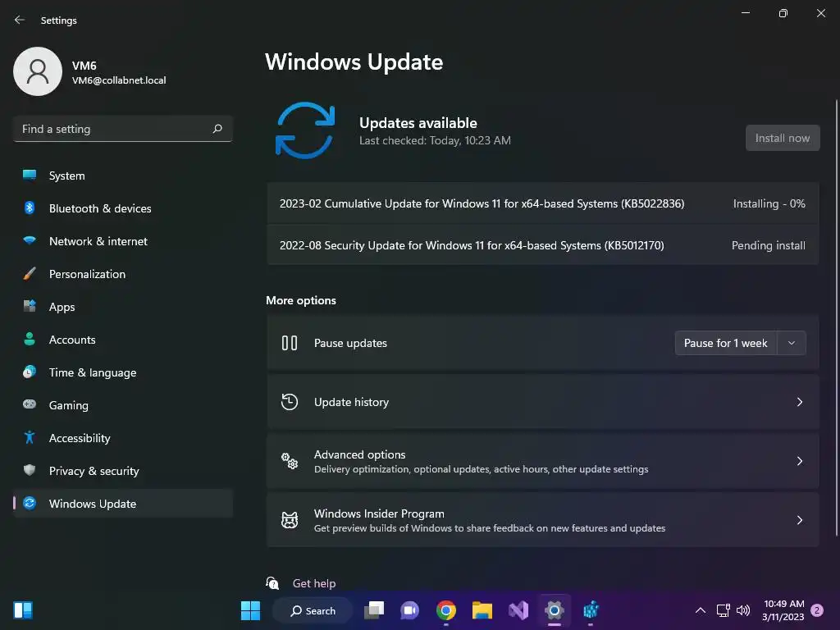The height and width of the screenshot is (630, 840).
Task: Open the notification badge showing 2
Action: pyautogui.click(x=817, y=610)
